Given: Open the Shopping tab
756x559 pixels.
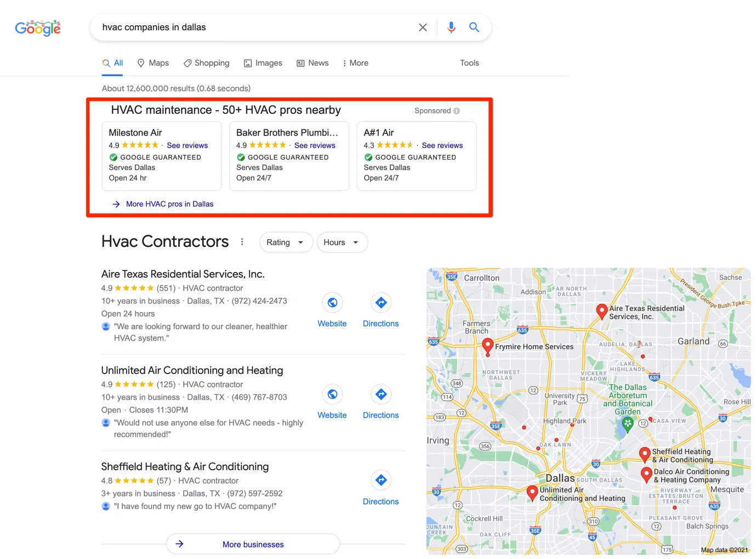Looking at the screenshot, I should [x=207, y=63].
